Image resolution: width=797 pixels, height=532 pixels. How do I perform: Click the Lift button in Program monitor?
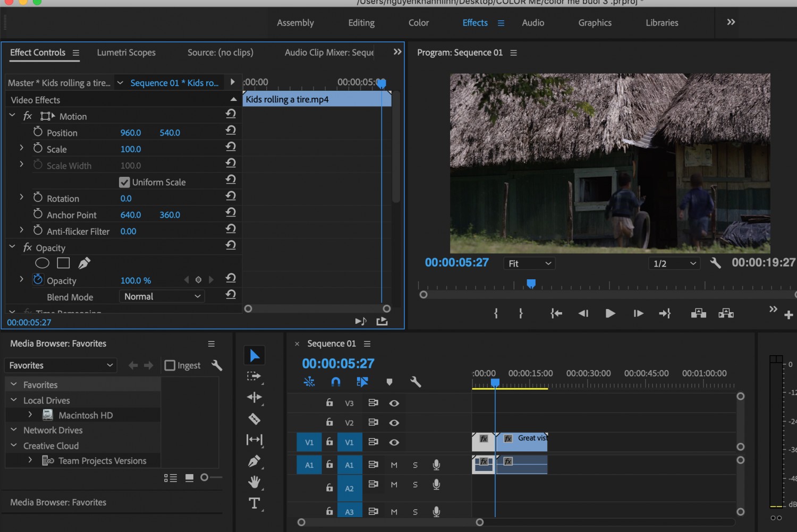pyautogui.click(x=698, y=313)
